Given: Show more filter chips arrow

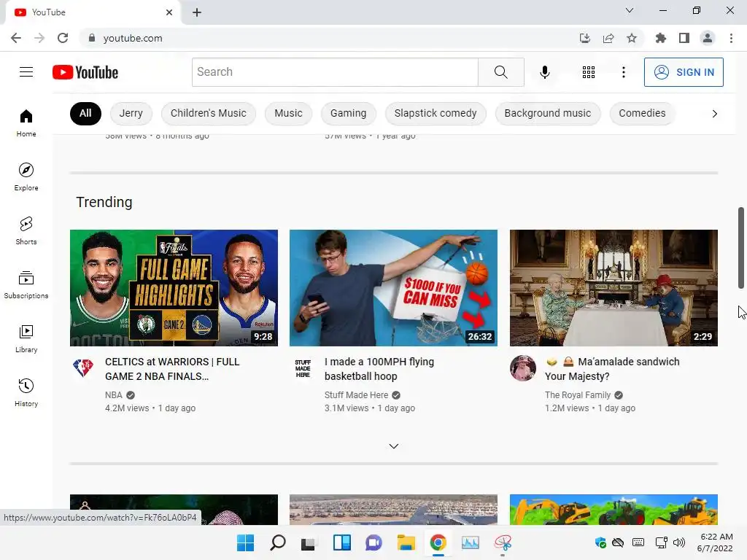Looking at the screenshot, I should point(714,113).
